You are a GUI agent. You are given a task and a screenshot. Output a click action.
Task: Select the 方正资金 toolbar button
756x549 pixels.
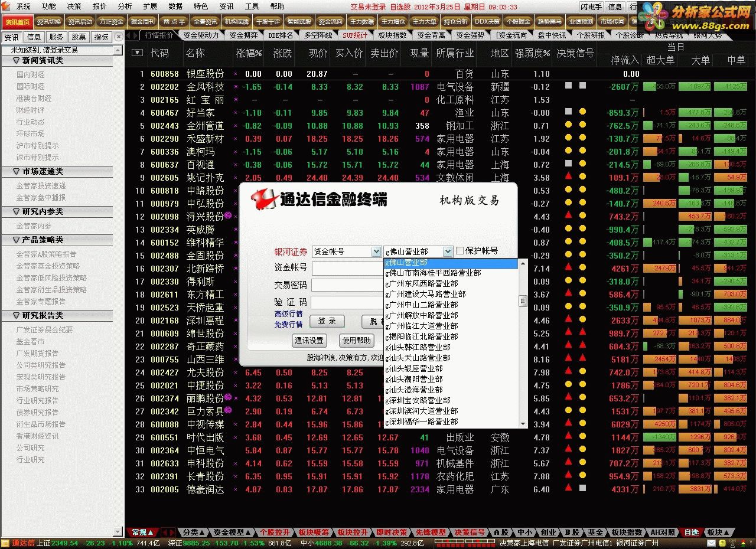pos(111,21)
